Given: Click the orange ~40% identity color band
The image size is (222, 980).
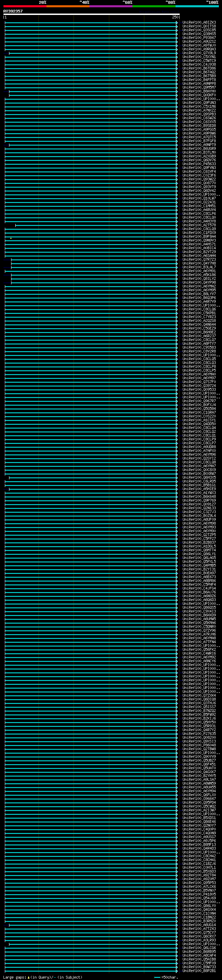Looking at the screenshot, I should tap(68, 6).
